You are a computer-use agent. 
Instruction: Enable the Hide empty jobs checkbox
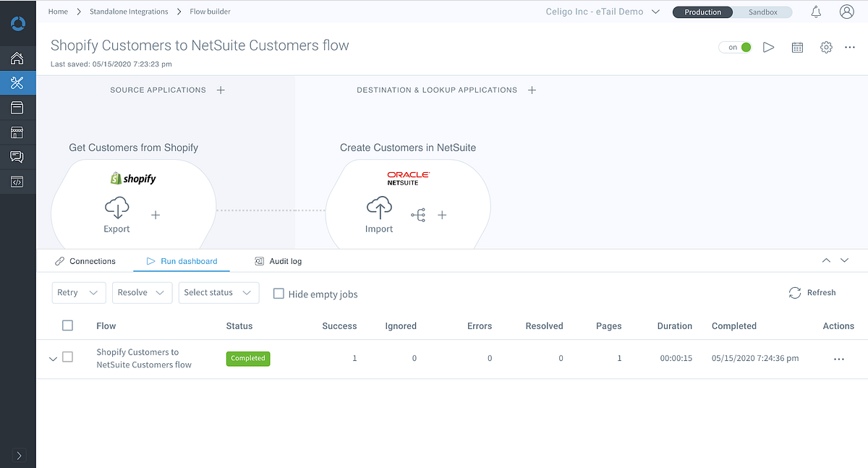[x=278, y=294]
